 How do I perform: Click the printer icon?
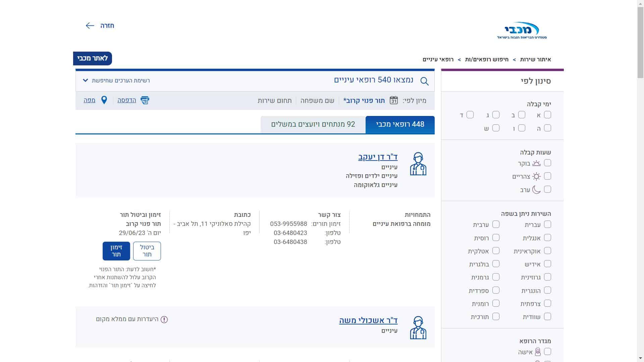point(145,100)
